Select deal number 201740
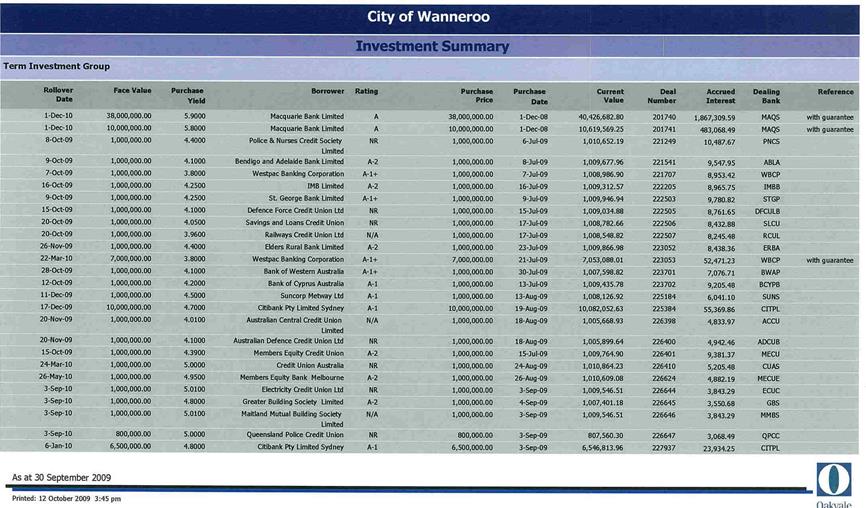The image size is (866, 508). [664, 117]
